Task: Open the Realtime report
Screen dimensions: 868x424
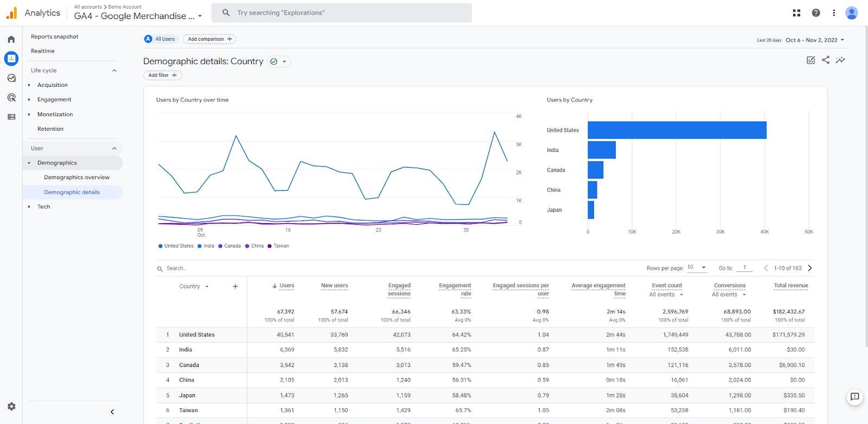Action: click(x=43, y=51)
